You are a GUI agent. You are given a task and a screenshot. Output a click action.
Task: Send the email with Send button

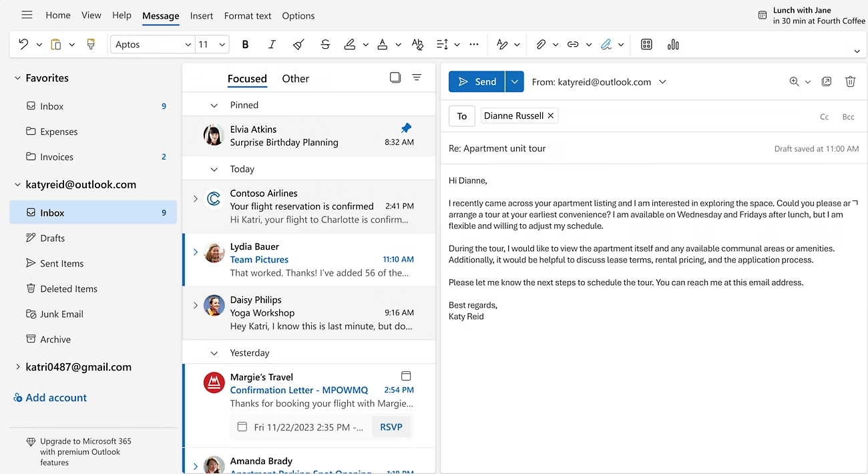tap(477, 81)
